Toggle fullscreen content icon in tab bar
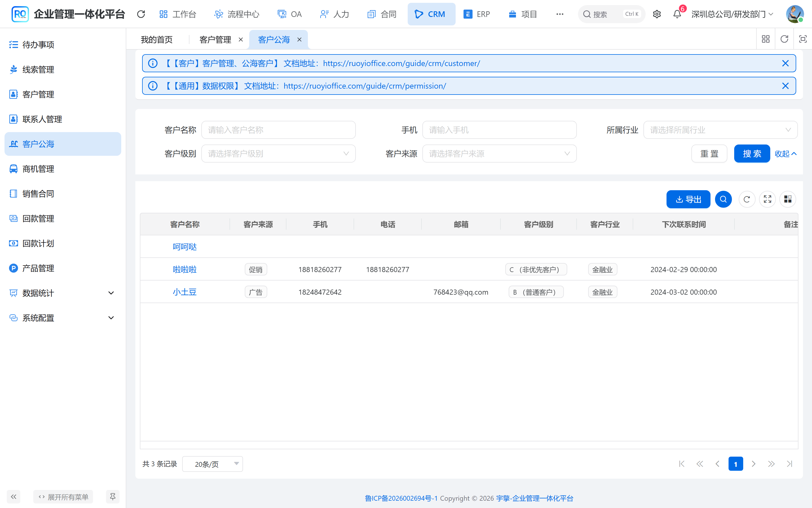The height and width of the screenshot is (508, 812). tap(803, 39)
